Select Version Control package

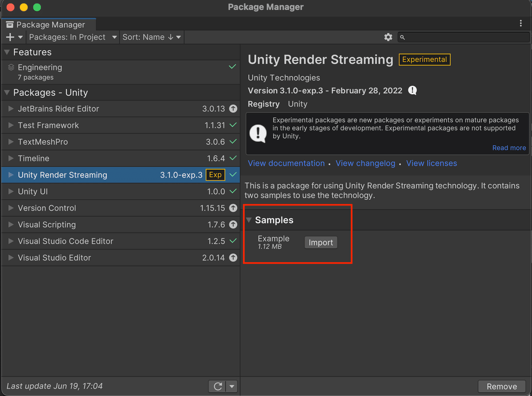pyautogui.click(x=121, y=208)
